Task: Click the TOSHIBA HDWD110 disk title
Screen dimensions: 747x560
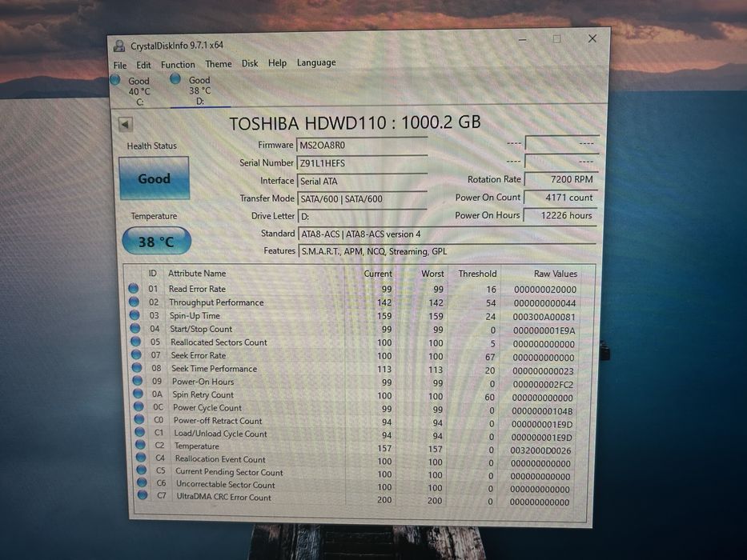Action: coord(355,123)
